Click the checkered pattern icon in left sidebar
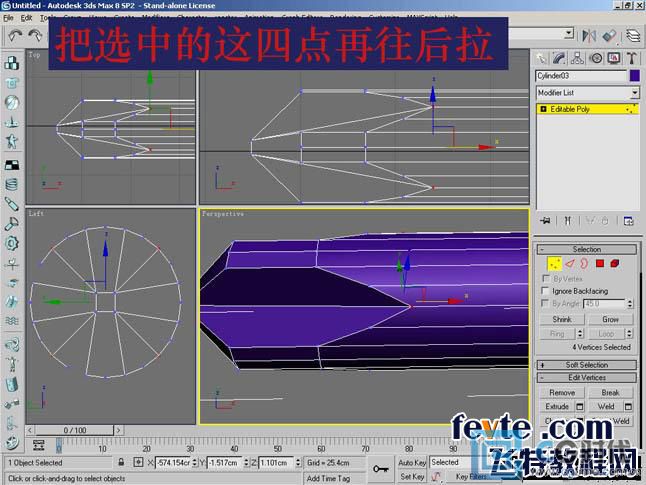646x485 pixels. [x=12, y=165]
